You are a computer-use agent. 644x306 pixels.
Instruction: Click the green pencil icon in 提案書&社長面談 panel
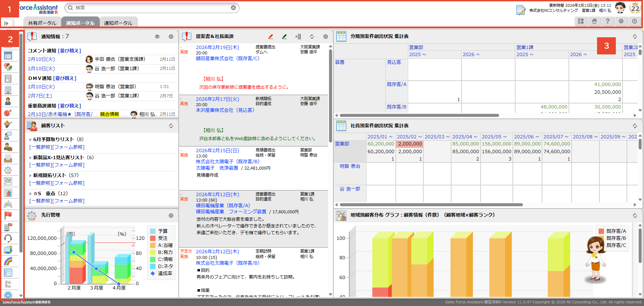[x=284, y=37]
